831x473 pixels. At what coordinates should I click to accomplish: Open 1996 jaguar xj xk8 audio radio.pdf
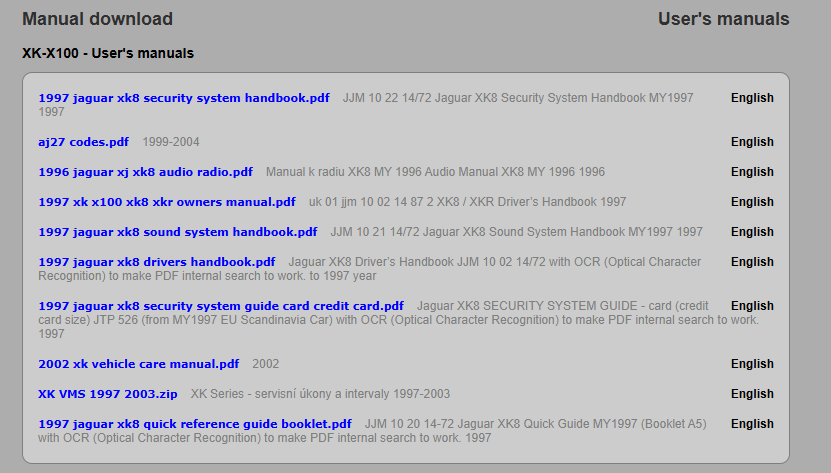click(145, 172)
